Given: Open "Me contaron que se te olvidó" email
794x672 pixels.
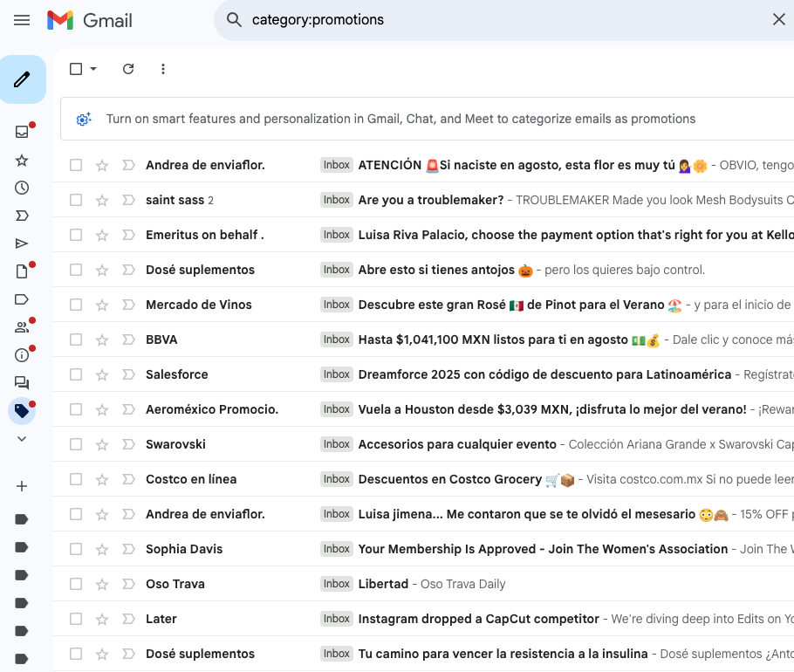Looking at the screenshot, I should click(527, 514).
